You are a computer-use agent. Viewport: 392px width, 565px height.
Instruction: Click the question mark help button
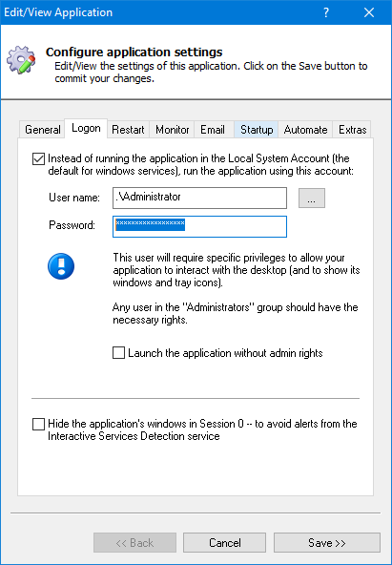click(326, 12)
